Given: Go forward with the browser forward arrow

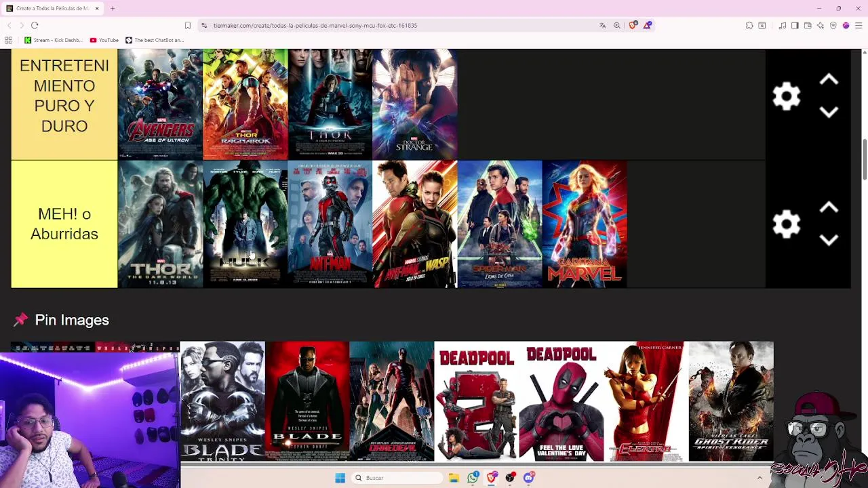Looking at the screenshot, I should pyautogui.click(x=22, y=25).
